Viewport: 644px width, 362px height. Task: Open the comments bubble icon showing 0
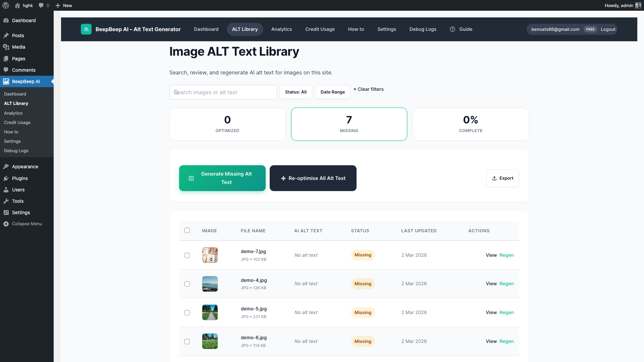(x=41, y=5)
